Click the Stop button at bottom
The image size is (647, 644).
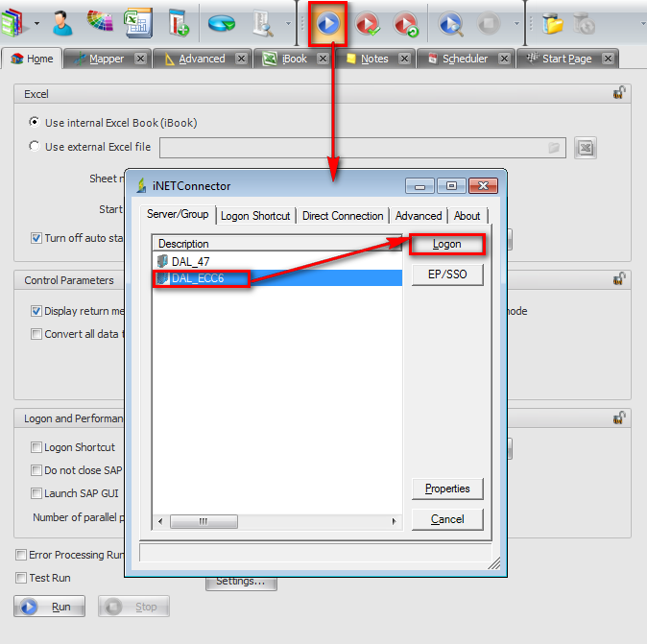tap(133, 607)
